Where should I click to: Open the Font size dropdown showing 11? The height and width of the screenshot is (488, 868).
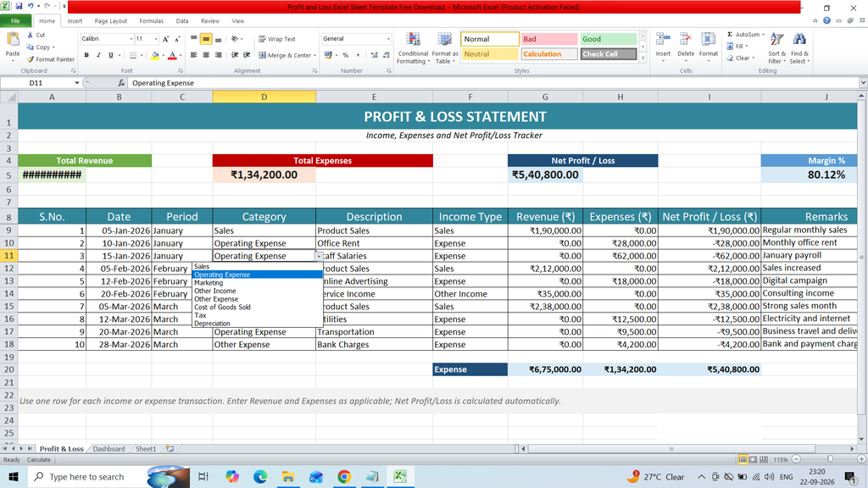coord(156,39)
